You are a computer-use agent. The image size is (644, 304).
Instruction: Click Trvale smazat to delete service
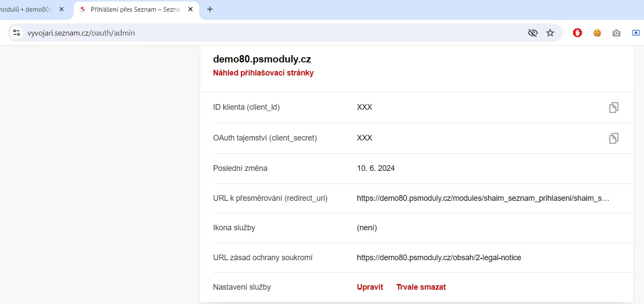coord(421,287)
